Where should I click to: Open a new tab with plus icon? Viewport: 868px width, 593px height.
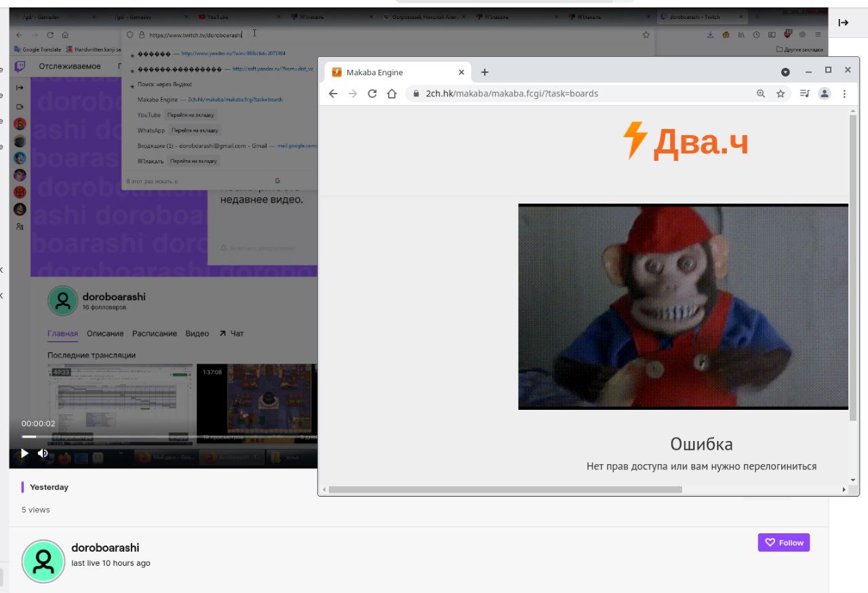click(484, 72)
